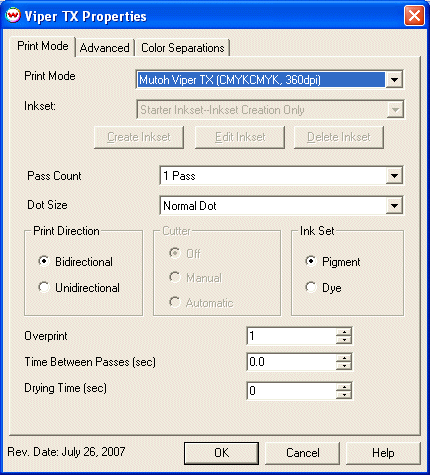
Task: Click the Starter Inkset combo box
Action: pos(270,110)
